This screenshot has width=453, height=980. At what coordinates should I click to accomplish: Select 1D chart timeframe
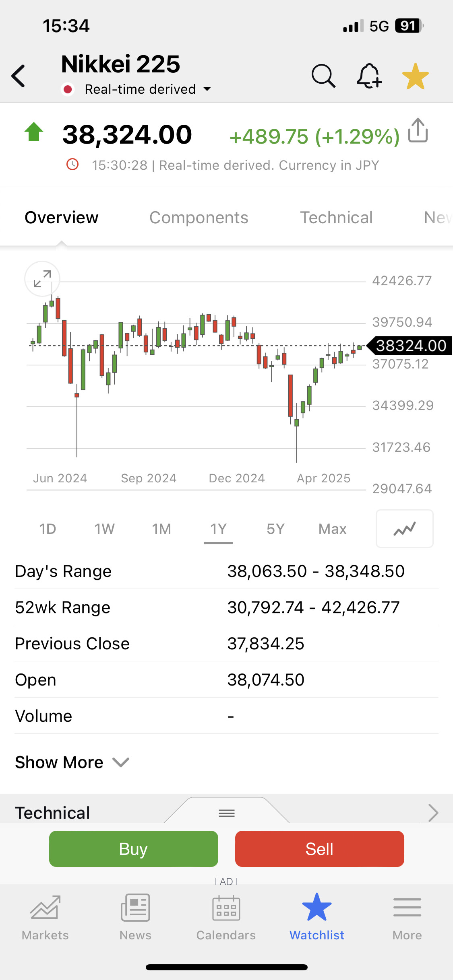tap(48, 529)
